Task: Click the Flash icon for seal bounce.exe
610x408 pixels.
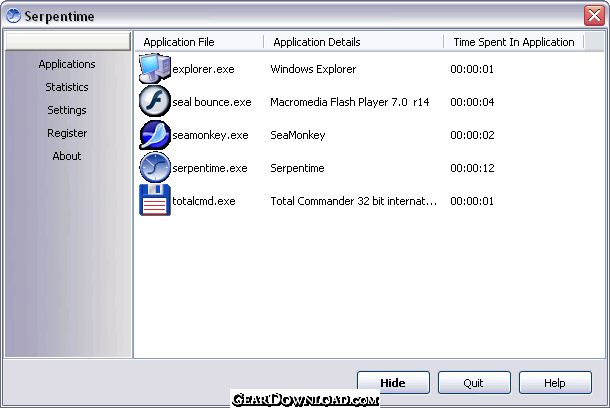Action: (x=155, y=102)
